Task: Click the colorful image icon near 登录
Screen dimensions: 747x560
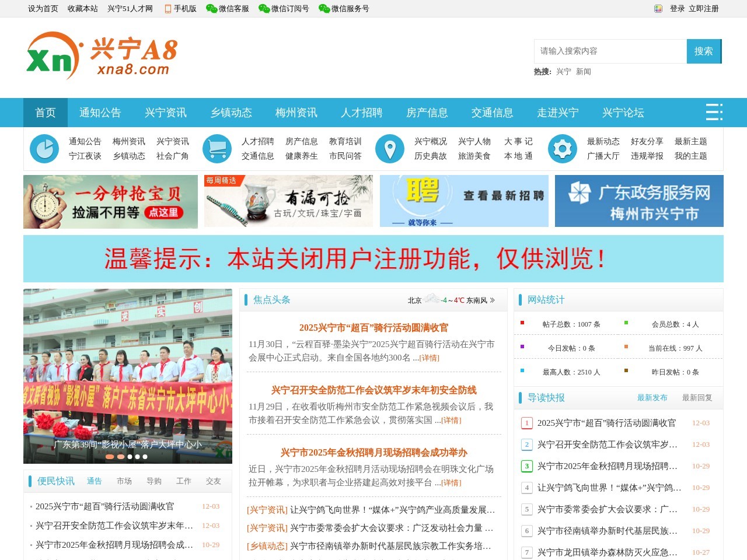Action: 658,9
